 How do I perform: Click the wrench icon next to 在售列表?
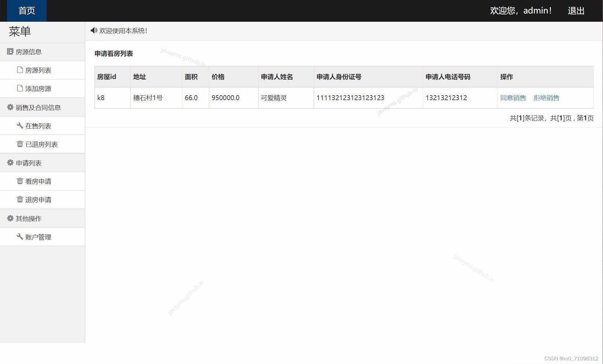coord(20,126)
